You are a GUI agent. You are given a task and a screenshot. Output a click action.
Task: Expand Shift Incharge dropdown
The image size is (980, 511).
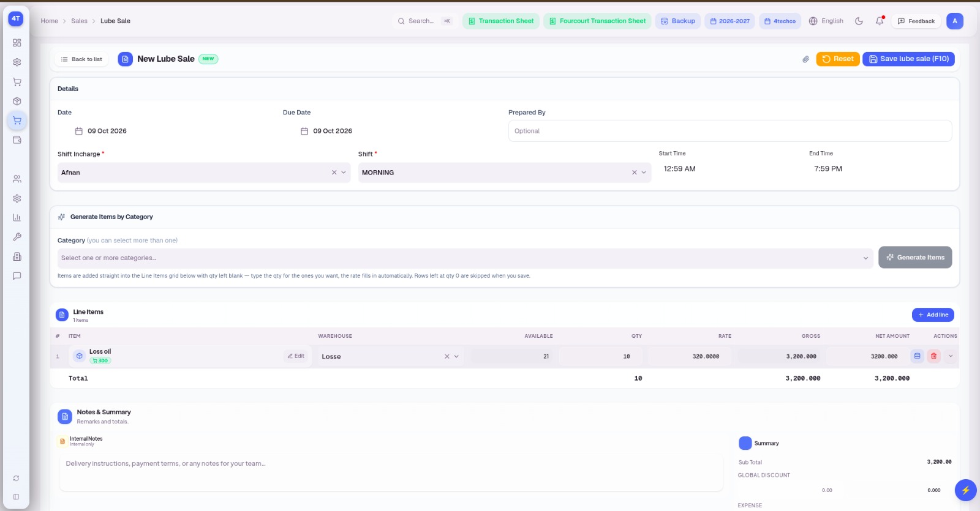pyautogui.click(x=344, y=173)
